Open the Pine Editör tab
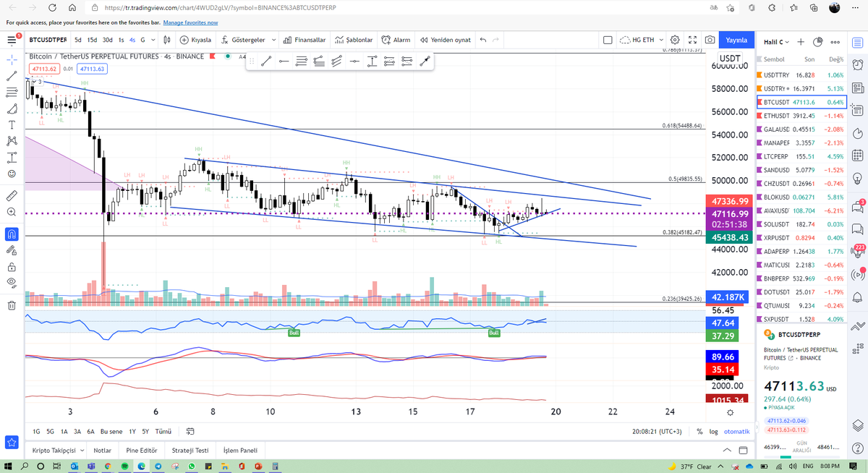This screenshot has width=868, height=473. 141,450
